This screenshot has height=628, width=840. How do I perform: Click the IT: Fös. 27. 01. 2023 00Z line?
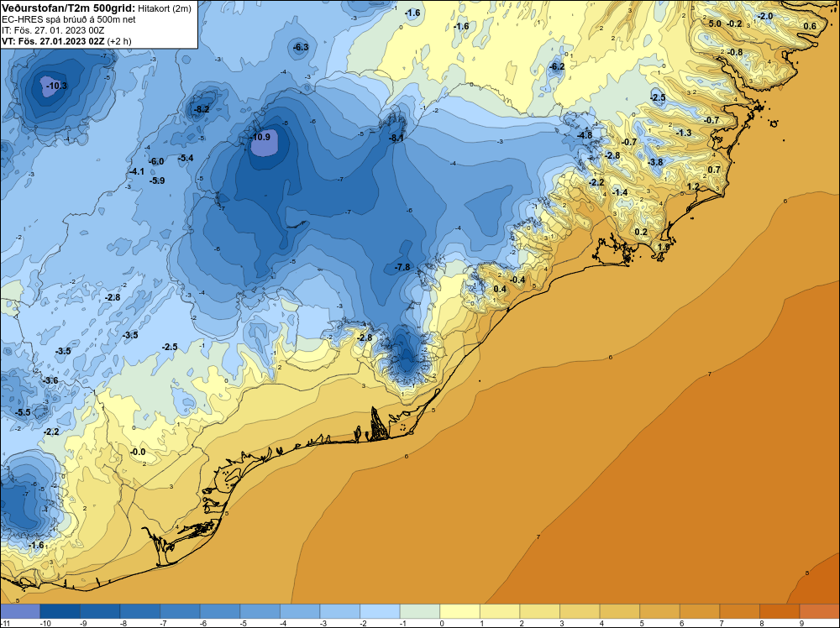(x=53, y=30)
